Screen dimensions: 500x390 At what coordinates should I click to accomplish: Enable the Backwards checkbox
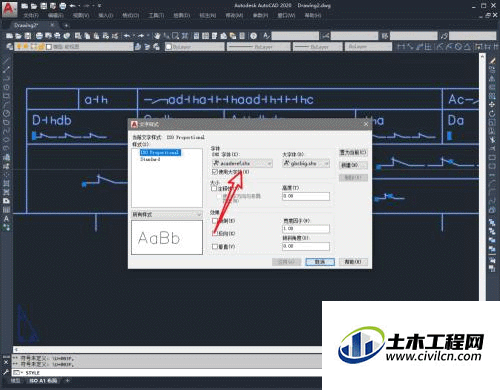[215, 233]
